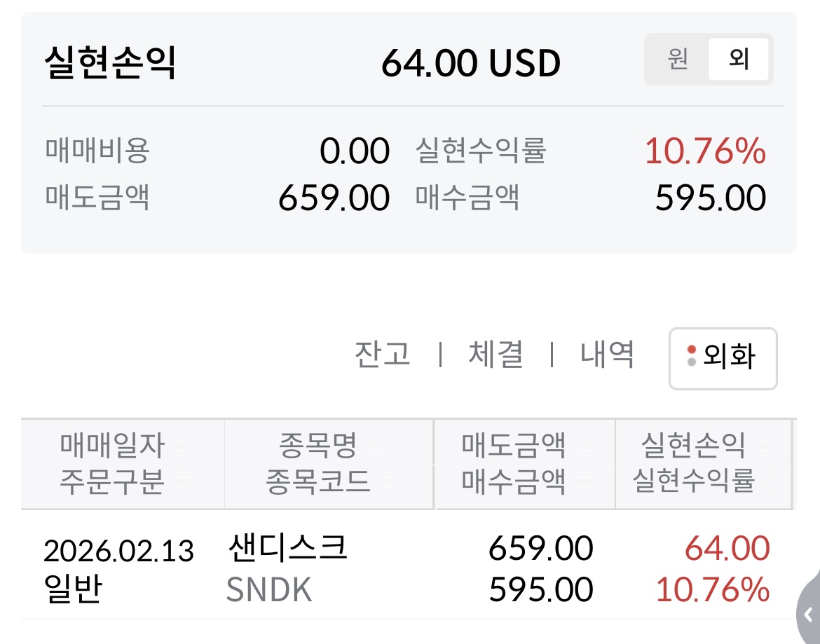Click the 64.00 USD realized profit total

tap(470, 64)
